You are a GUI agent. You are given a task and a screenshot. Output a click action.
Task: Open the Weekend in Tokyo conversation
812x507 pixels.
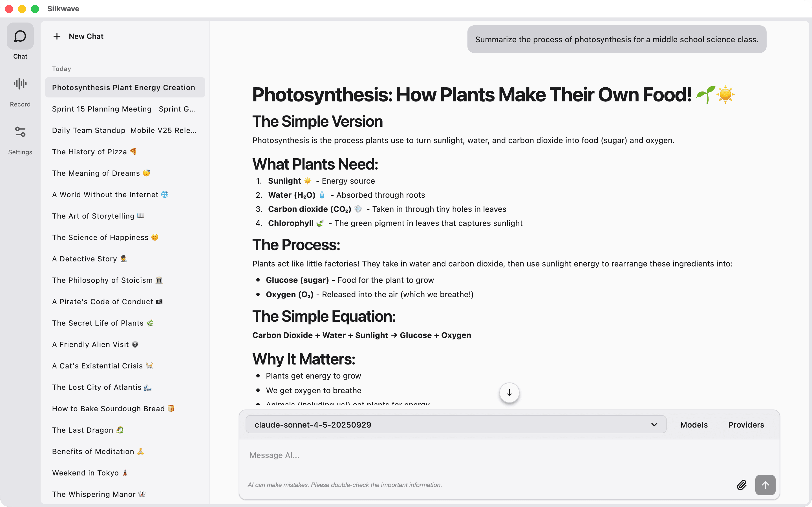[x=90, y=473]
